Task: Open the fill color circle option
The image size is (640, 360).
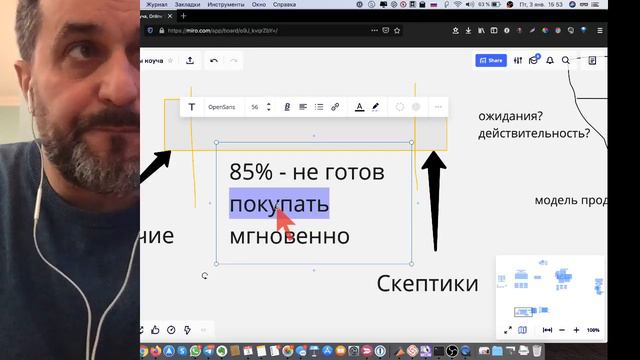Action: [416, 107]
